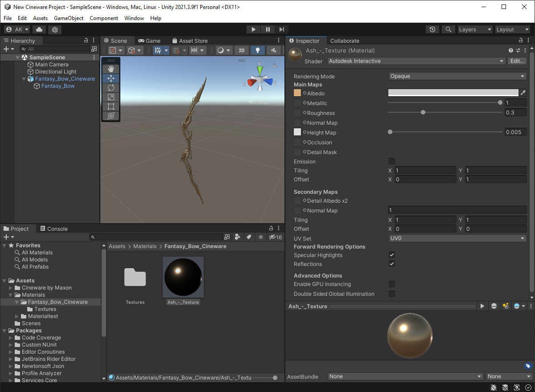
Task: Select the Ash_-_Texture material thumbnail
Action: click(183, 277)
